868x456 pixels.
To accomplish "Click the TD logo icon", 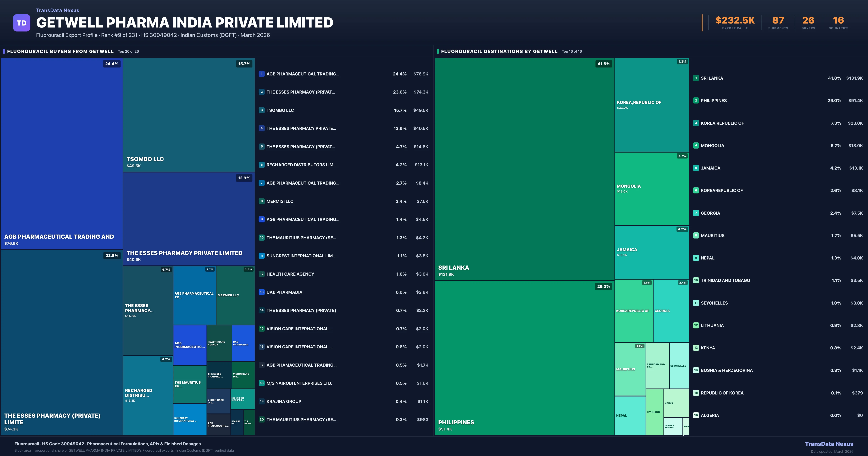I will click(x=22, y=23).
